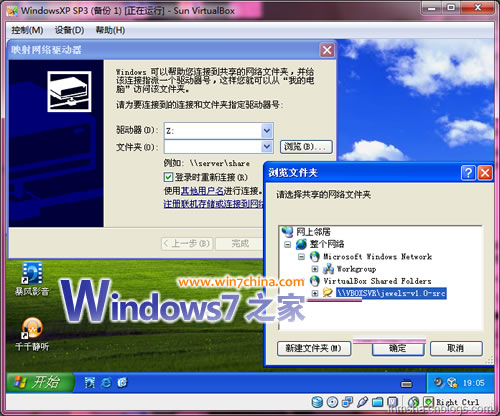Image resolution: width=500 pixels, height=416 pixels.
Task: Click the mouse integration status icon
Action: (413, 402)
